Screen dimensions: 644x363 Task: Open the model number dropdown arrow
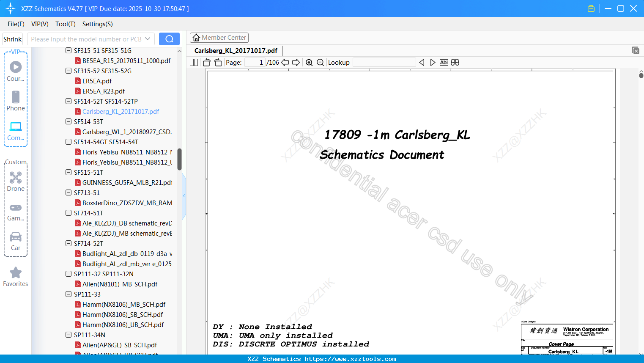point(148,39)
